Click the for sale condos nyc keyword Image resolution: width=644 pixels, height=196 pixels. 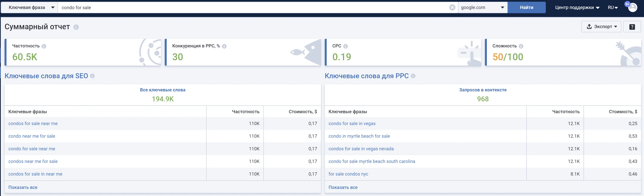coord(348,174)
